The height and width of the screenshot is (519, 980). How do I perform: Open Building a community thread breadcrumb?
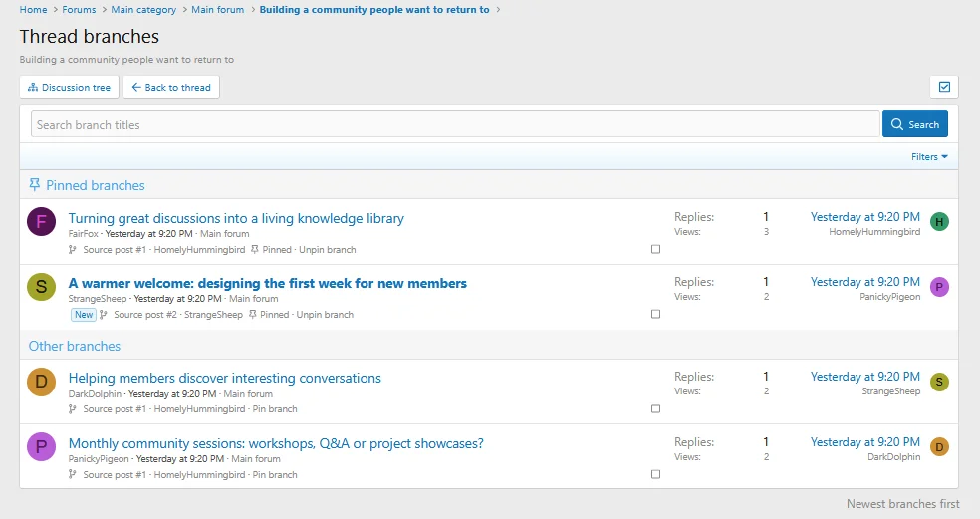374,9
